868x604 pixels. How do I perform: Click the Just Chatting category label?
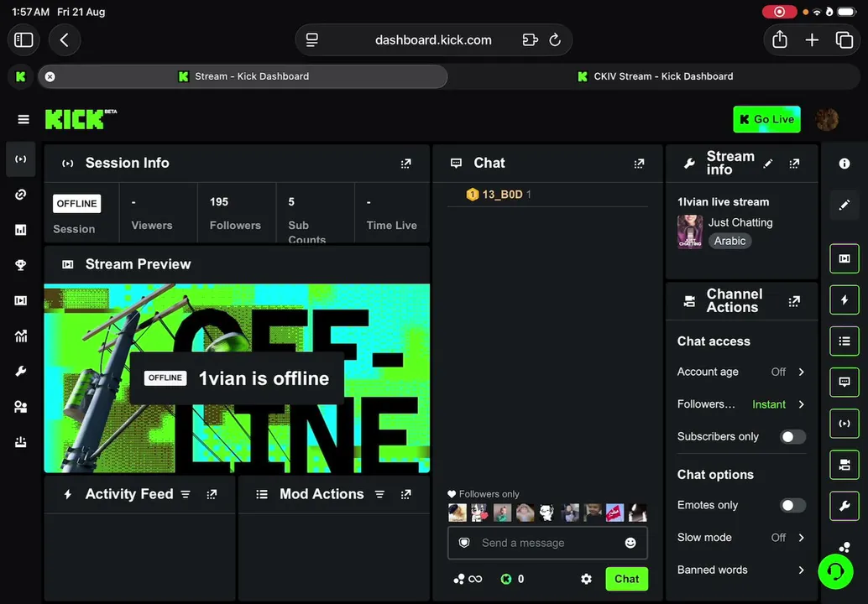coord(740,222)
